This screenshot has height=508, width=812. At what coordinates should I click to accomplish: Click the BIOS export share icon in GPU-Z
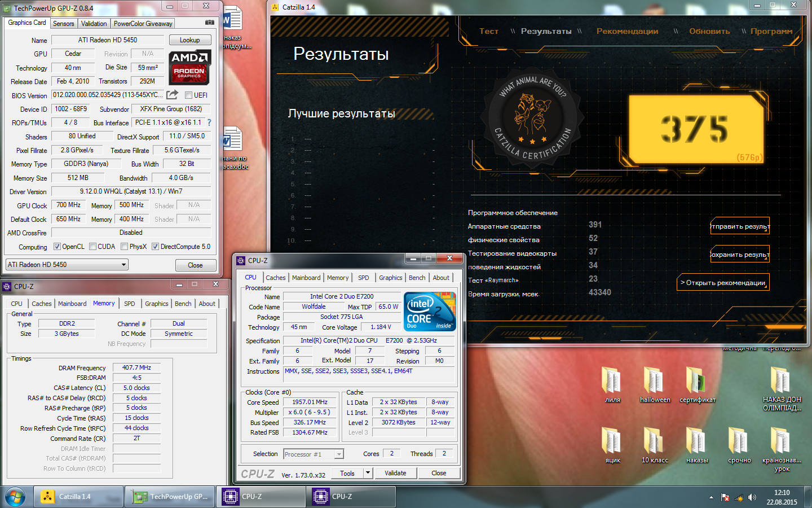tap(173, 94)
